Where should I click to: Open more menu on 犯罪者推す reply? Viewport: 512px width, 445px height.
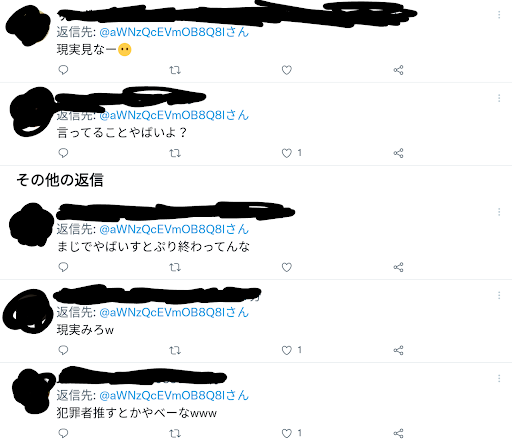click(499, 378)
